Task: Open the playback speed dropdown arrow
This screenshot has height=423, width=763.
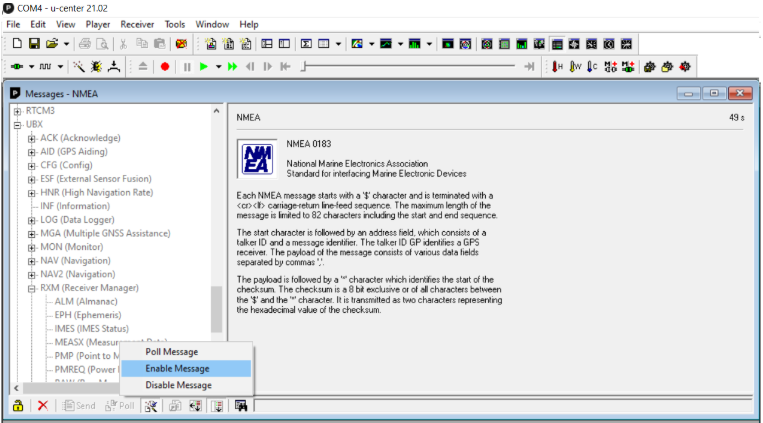Action: (218, 67)
